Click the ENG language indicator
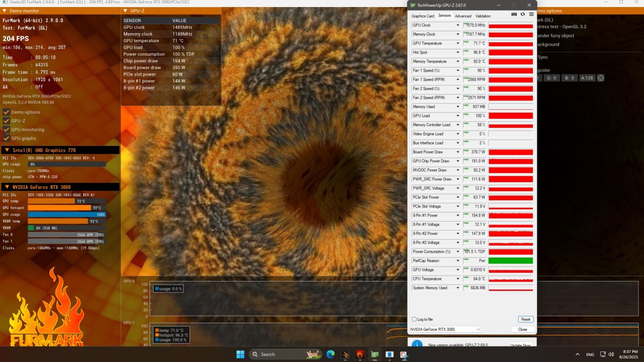 click(x=590, y=354)
